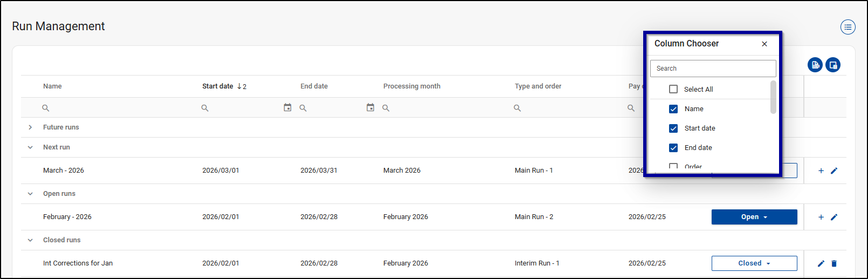
Task: Collapse the Closed runs group
Action: (30, 240)
